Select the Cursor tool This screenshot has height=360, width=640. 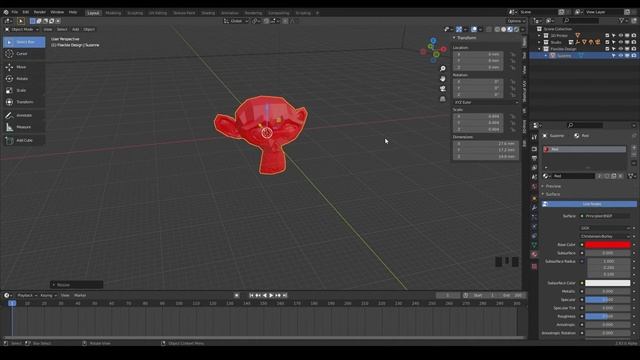[24, 53]
